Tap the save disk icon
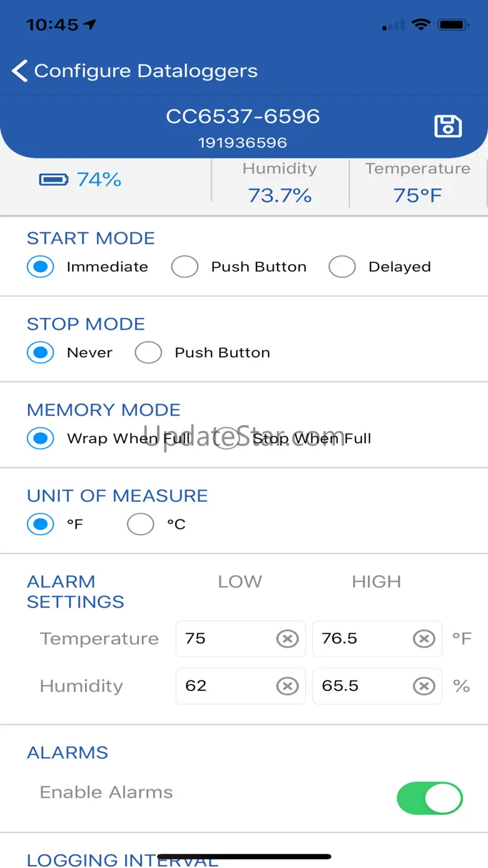Screen dimensions: 488x868 [448, 126]
